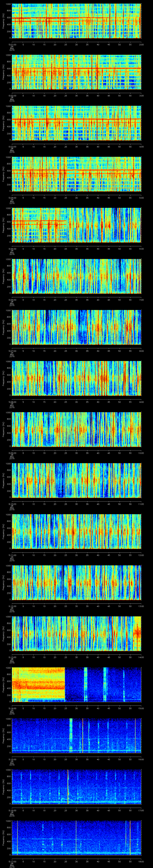This screenshot has height=868, width=153.
Task: Click the '3:00' end time label
Action: (141, 96)
